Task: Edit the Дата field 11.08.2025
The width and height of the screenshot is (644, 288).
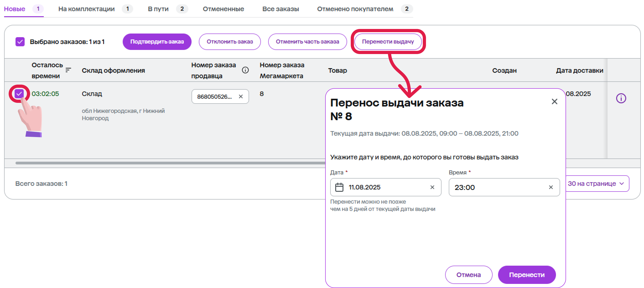Action: coord(385,187)
